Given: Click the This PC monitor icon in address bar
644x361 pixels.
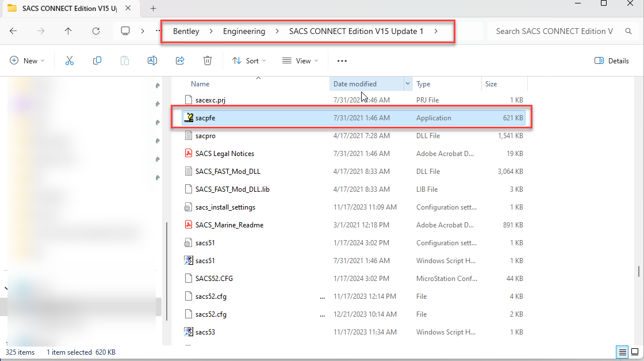Looking at the screenshot, I should click(x=125, y=31).
